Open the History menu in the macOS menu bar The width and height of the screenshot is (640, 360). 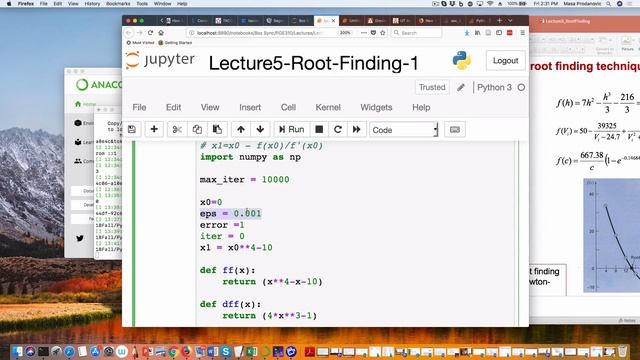[x=92, y=4]
